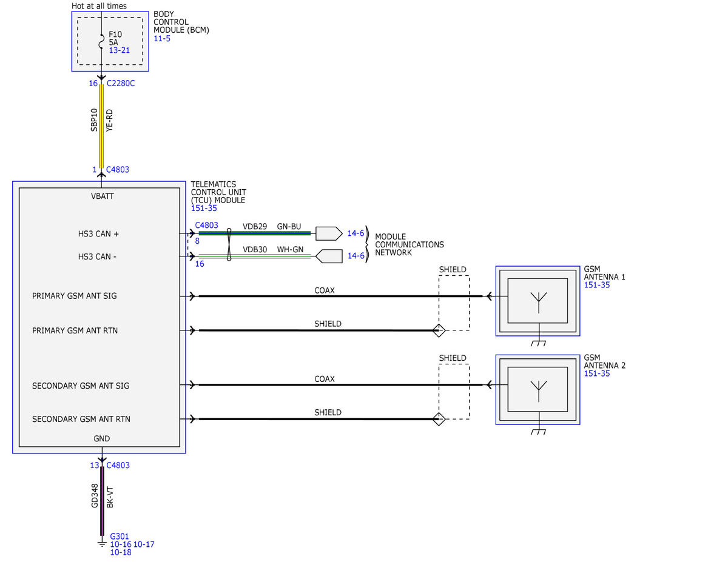Image resolution: width=728 pixels, height=562 pixels.
Task: Click the 'BODY CONTROL MODULE (BCM)' title
Action: click(181, 22)
